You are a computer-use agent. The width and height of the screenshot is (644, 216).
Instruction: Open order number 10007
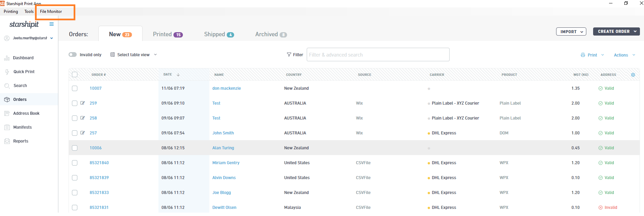pos(96,88)
